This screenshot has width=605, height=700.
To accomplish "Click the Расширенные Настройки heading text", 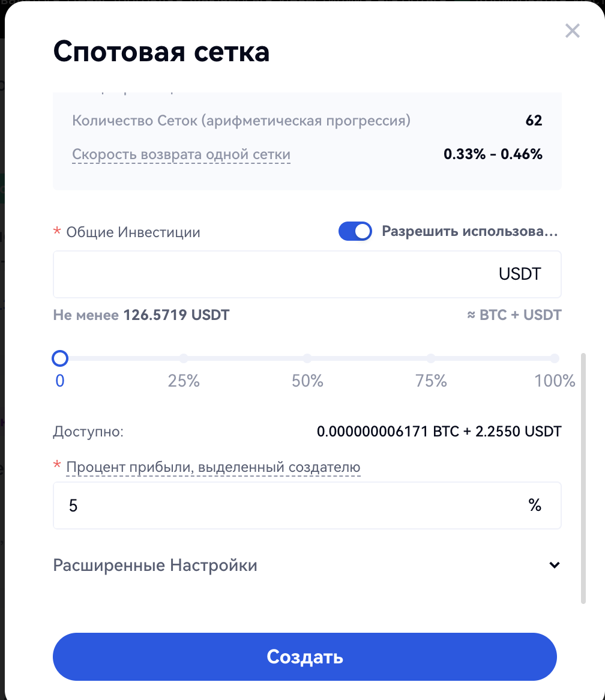I will (x=155, y=565).
